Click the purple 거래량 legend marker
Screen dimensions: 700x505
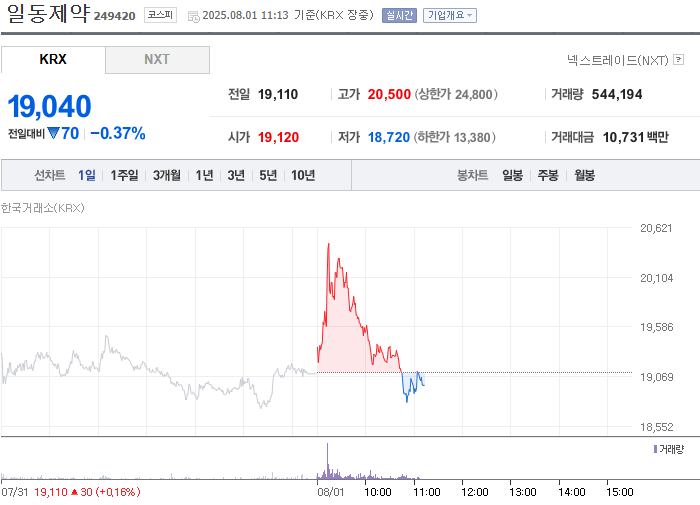click(655, 449)
